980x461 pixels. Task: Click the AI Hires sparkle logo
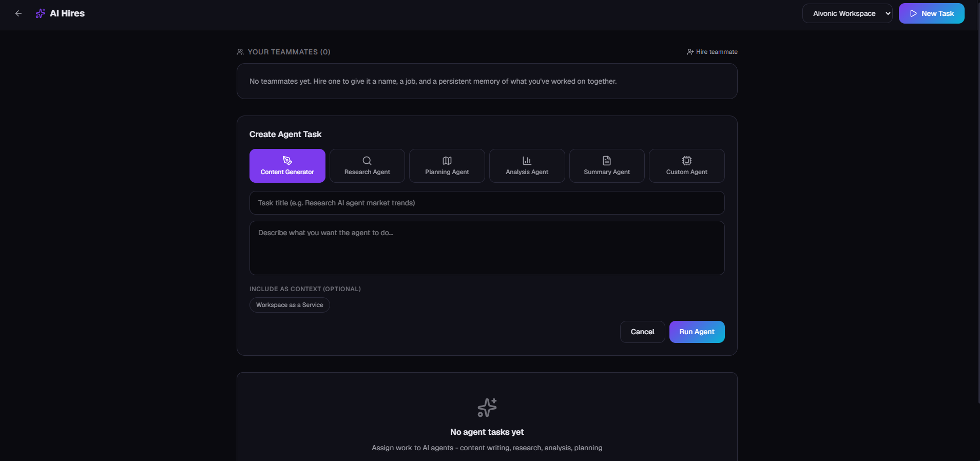point(41,13)
